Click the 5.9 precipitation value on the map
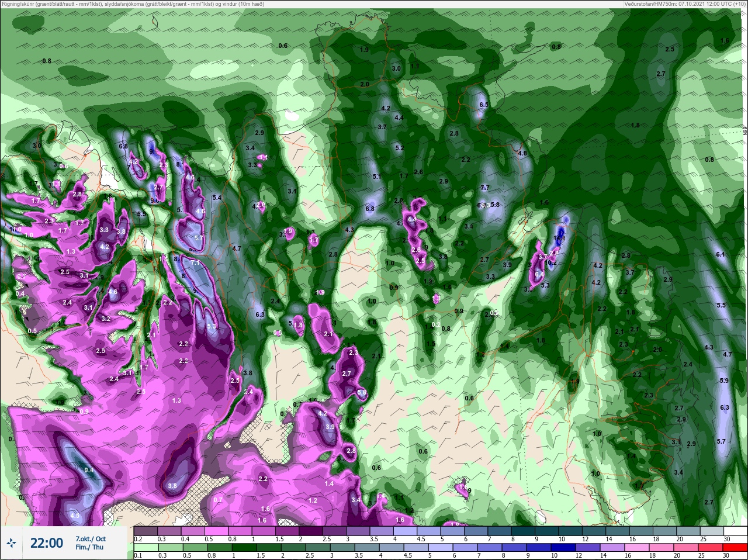This screenshot has width=748, height=560. click(724, 381)
